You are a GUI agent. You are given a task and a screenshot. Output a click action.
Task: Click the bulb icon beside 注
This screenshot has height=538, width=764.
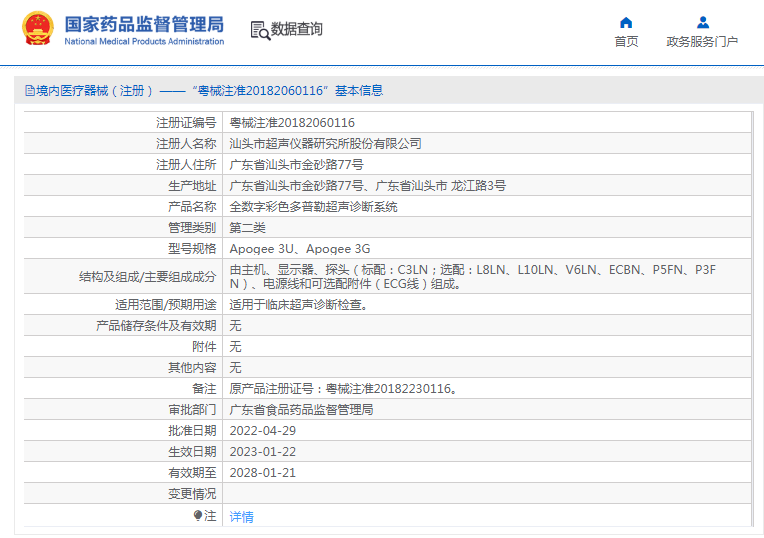(x=198, y=515)
